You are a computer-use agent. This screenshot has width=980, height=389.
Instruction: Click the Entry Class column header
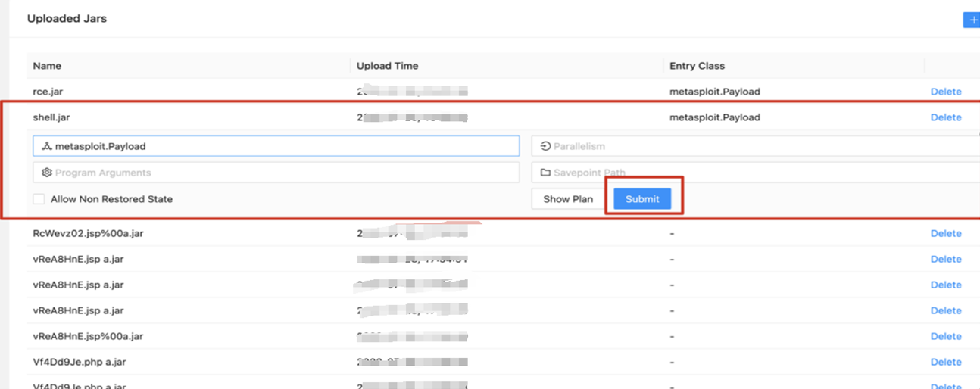click(698, 66)
